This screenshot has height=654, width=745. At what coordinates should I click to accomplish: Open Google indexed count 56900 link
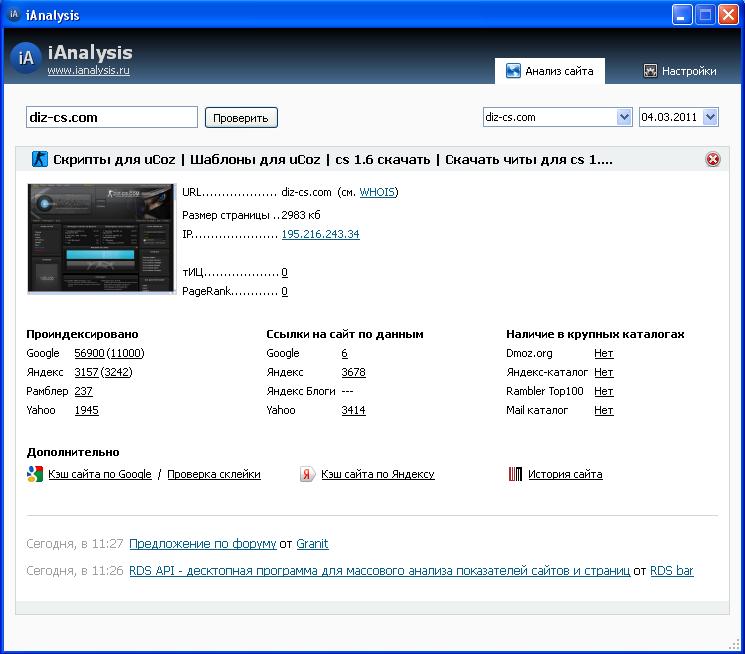[89, 353]
